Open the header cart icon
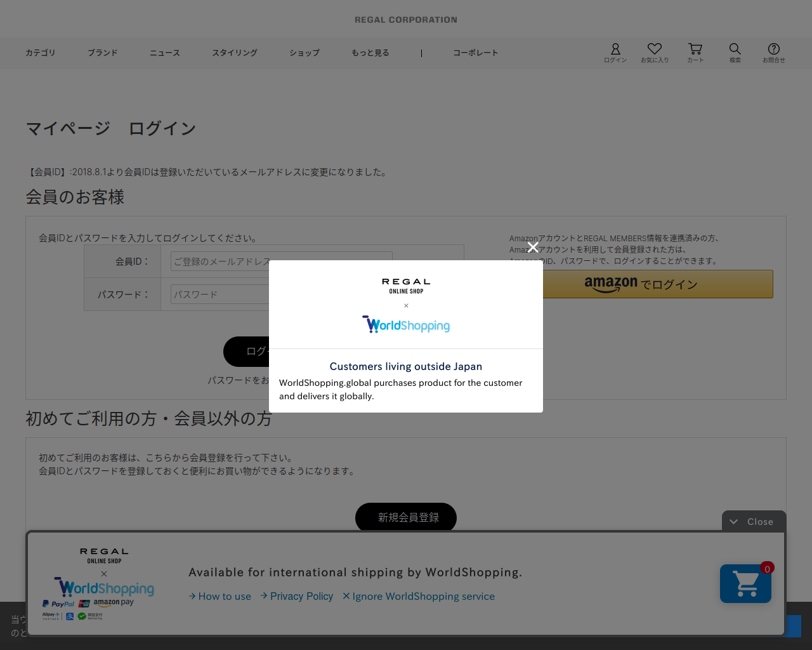Screen dimensions: 812x650 (x=695, y=53)
